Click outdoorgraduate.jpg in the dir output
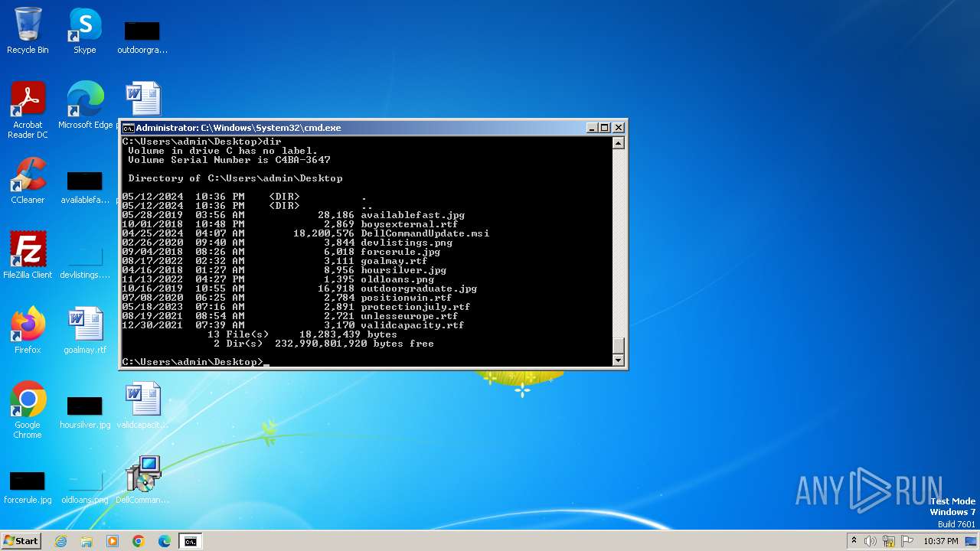Screen dimensions: 980x551 pyautogui.click(x=419, y=289)
